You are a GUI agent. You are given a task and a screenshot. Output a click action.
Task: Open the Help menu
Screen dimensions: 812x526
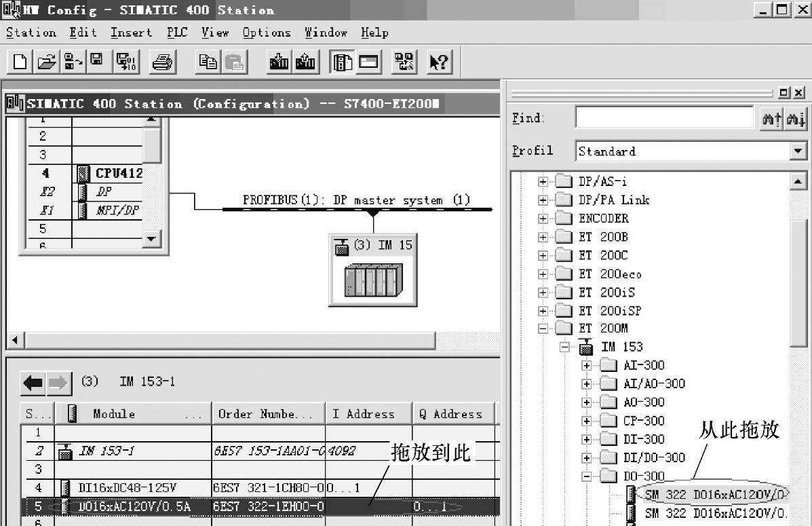click(374, 33)
